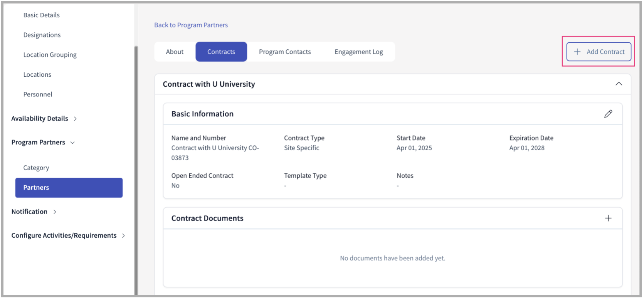The height and width of the screenshot is (299, 644).
Task: Open Location Grouping in sidebar
Action: click(50, 55)
